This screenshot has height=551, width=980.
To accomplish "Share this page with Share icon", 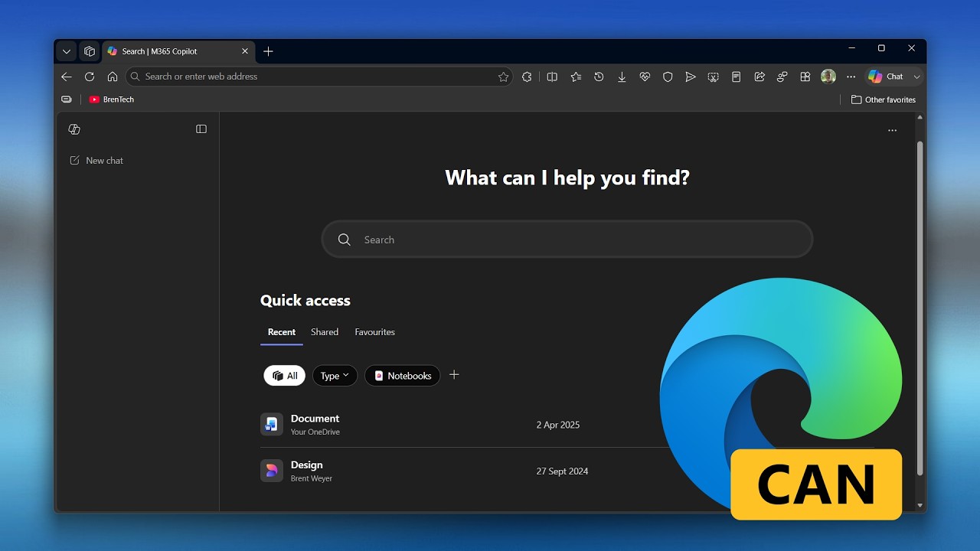I will coord(759,77).
